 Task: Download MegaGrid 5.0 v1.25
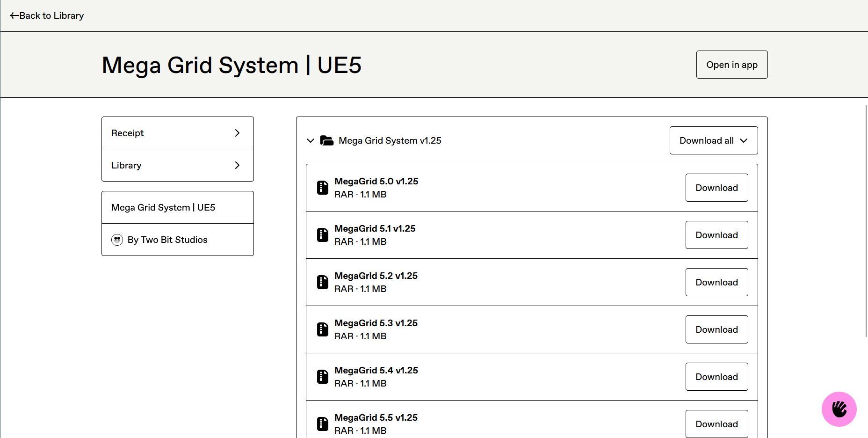pos(716,188)
